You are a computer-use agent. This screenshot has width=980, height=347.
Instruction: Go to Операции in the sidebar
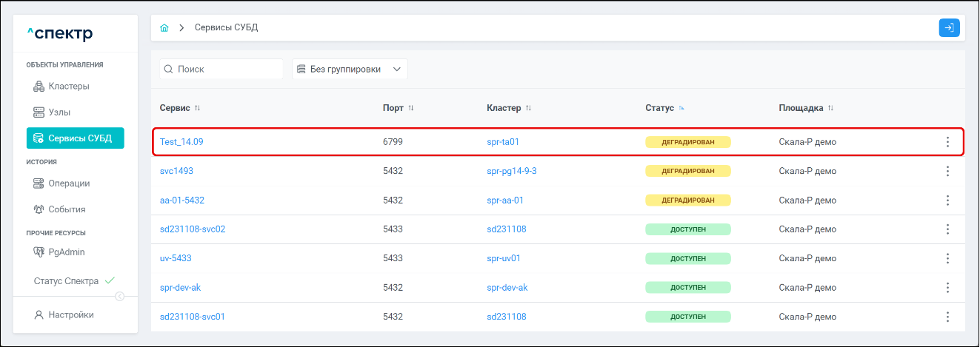coord(69,183)
